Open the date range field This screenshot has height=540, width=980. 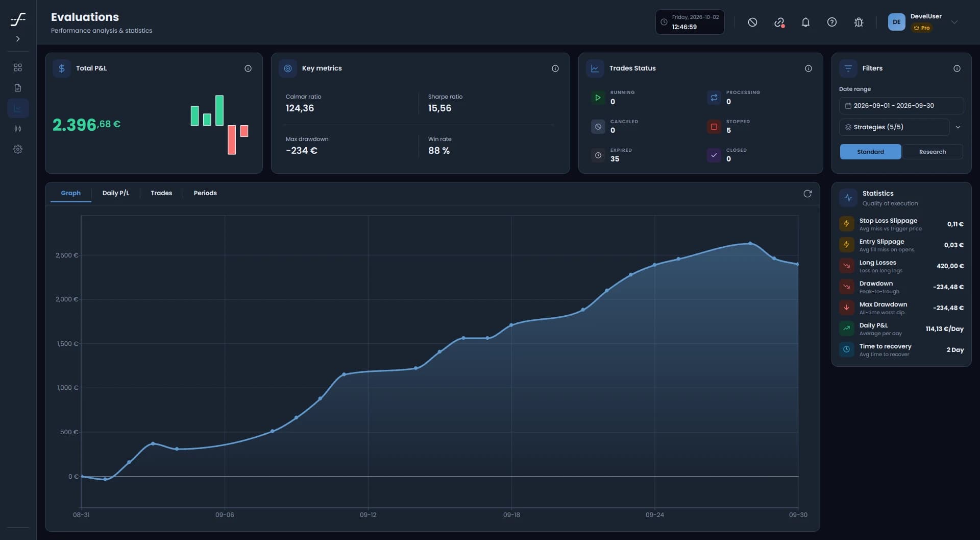point(901,106)
